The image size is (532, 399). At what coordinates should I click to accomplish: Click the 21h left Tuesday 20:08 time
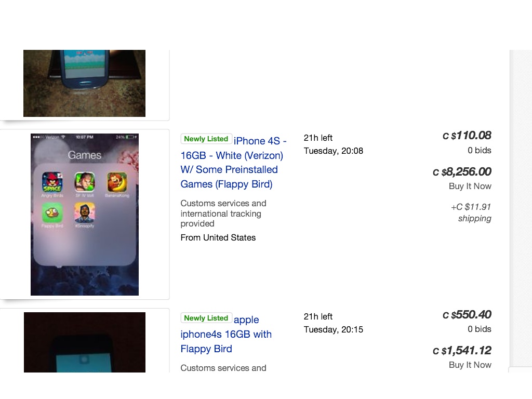click(x=333, y=144)
